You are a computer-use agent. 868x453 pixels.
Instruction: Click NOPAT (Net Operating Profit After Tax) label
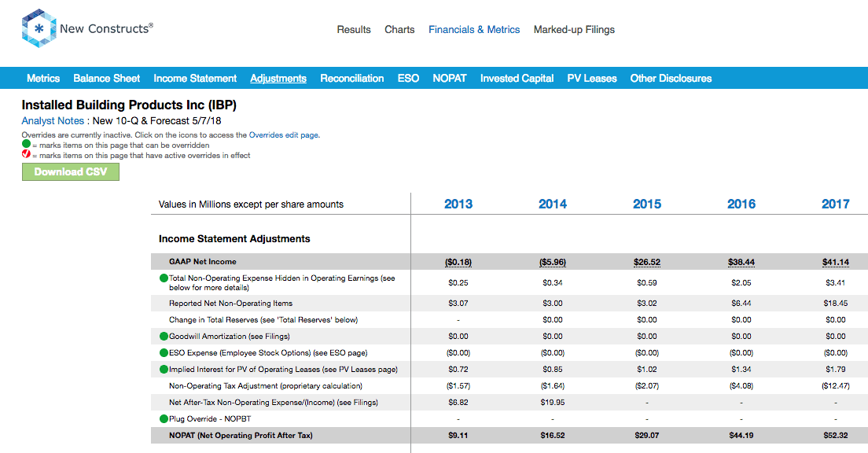[241, 435]
